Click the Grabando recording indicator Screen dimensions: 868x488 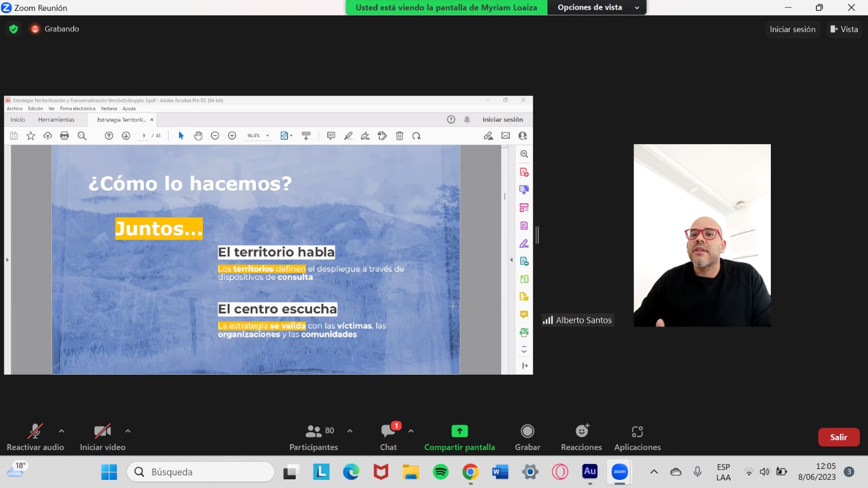coord(55,29)
